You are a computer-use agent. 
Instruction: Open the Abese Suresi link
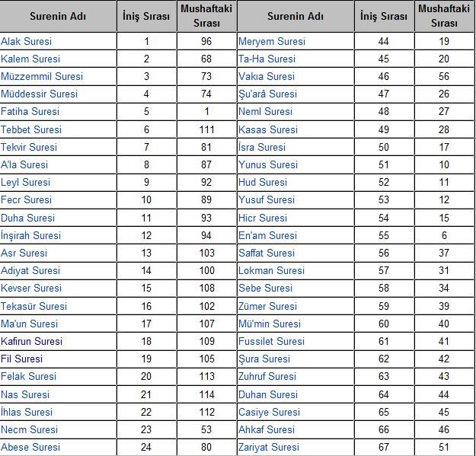pyautogui.click(x=30, y=447)
